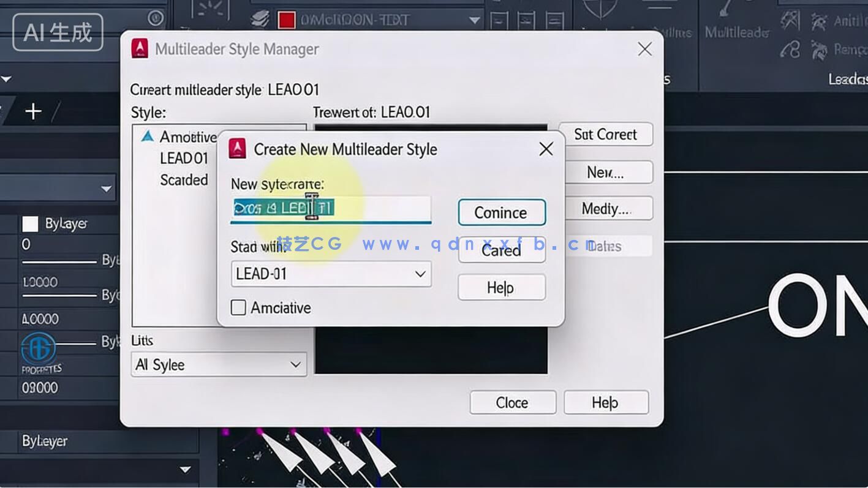
Task: Enable the Annotative checkbox
Action: coord(238,307)
